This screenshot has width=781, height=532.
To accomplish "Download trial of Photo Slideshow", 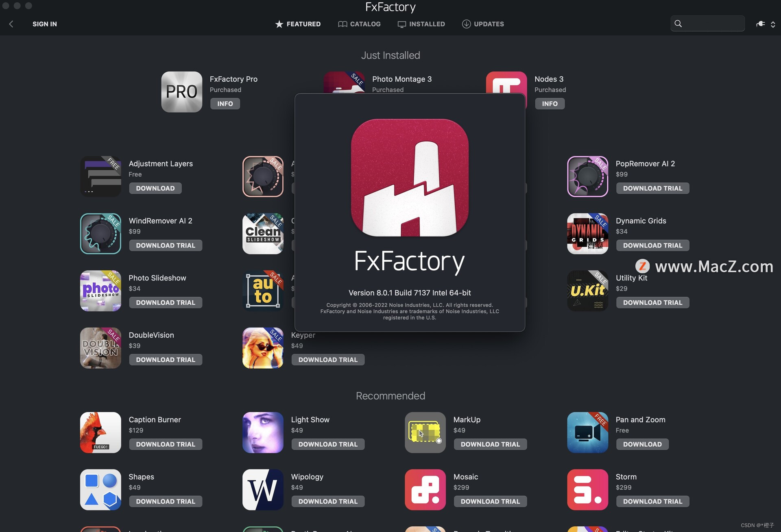I will [x=166, y=302].
